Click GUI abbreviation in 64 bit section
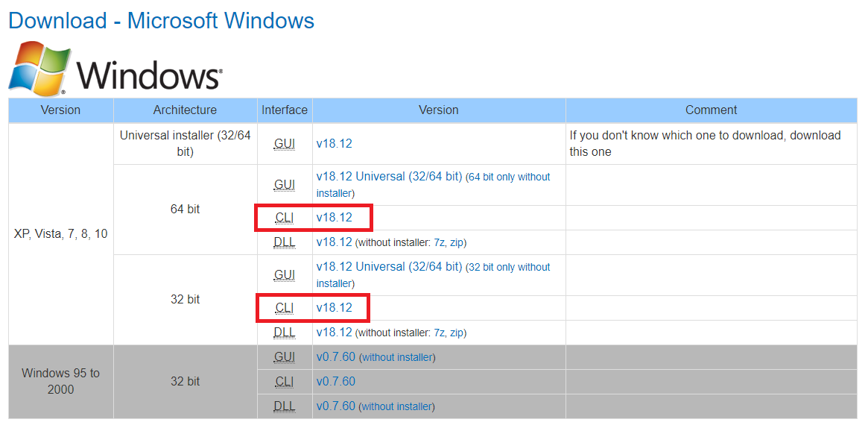The height and width of the screenshot is (428, 868). (x=285, y=185)
